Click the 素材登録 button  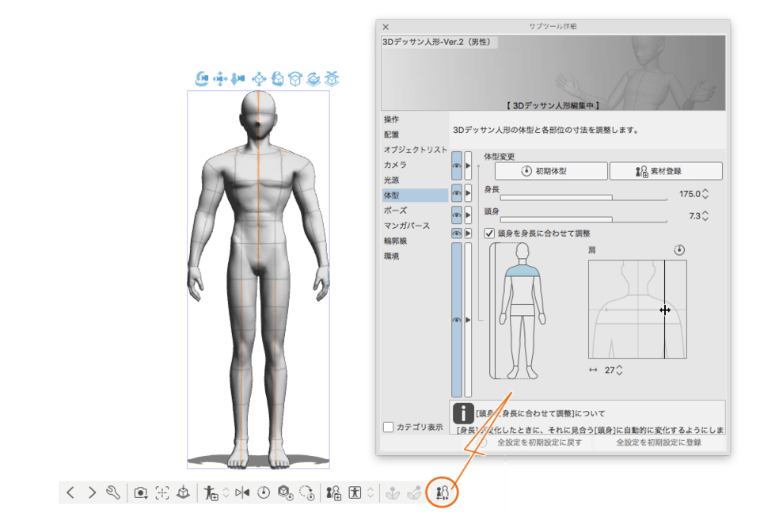pyautogui.click(x=666, y=171)
